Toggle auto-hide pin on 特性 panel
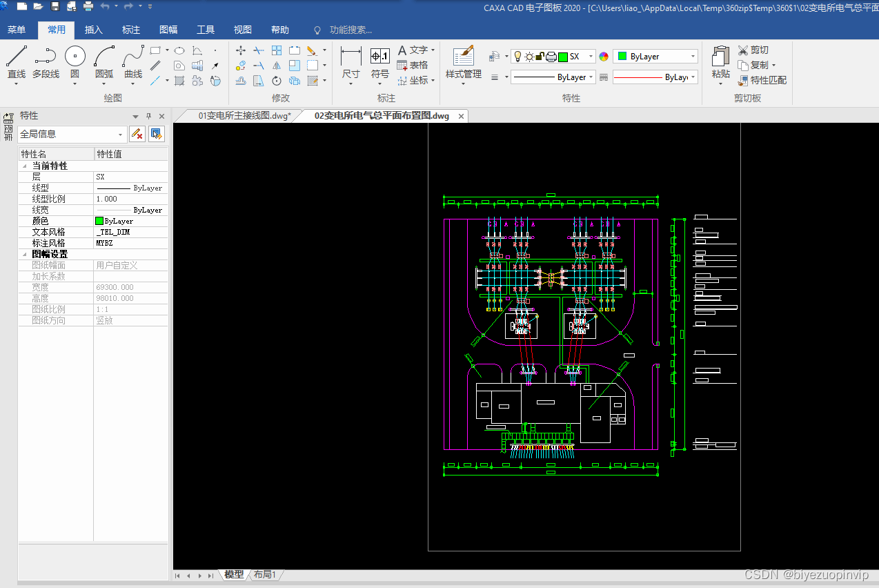Screen dimensions: 879x588 pos(148,116)
